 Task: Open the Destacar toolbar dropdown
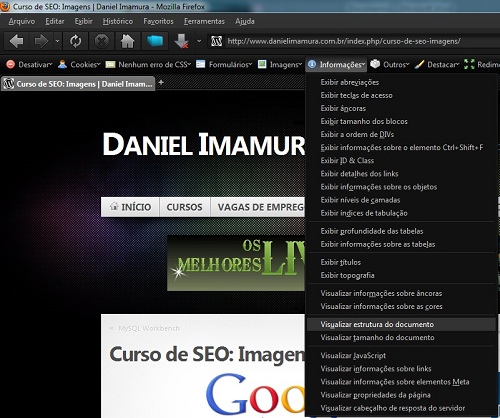tap(437, 64)
